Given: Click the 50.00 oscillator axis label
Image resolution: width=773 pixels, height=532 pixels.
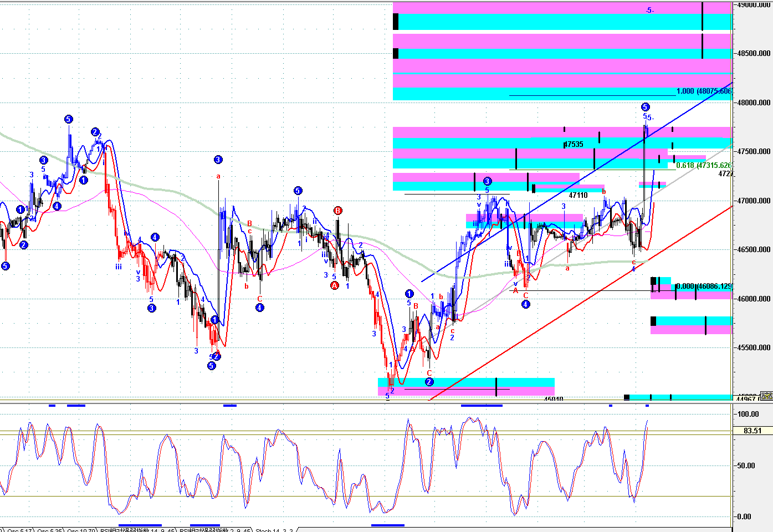Looking at the screenshot, I should (x=746, y=465).
